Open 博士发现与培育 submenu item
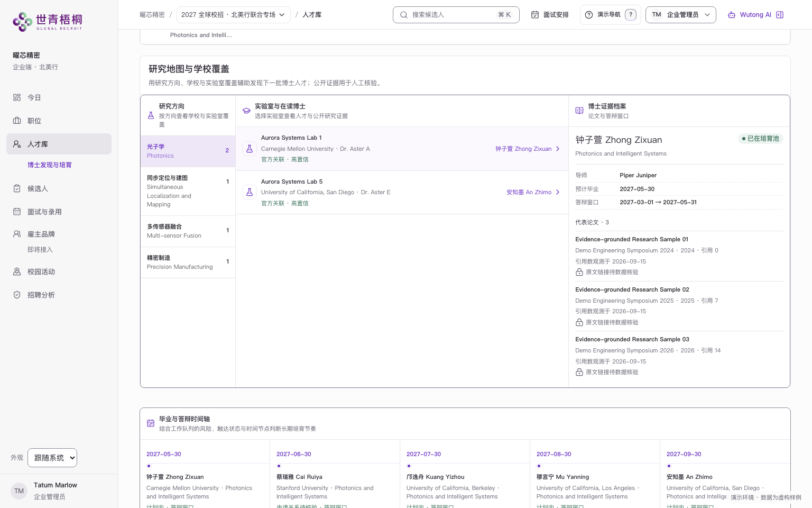Screen dimensions: 812x508 pyautogui.click(x=50, y=165)
